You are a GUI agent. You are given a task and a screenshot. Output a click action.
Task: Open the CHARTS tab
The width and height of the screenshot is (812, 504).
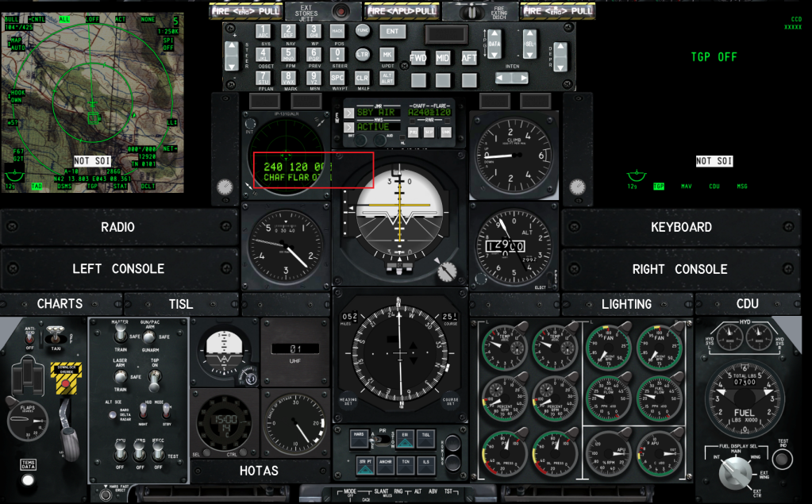click(x=60, y=304)
